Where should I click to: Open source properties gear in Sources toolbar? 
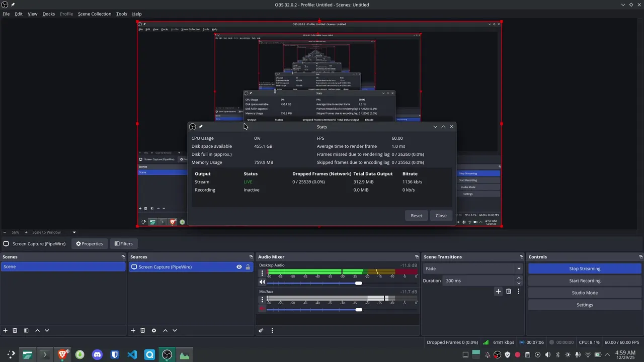(x=154, y=330)
